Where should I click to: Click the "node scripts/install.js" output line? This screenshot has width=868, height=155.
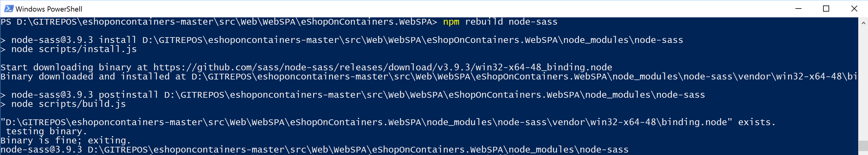[74, 49]
